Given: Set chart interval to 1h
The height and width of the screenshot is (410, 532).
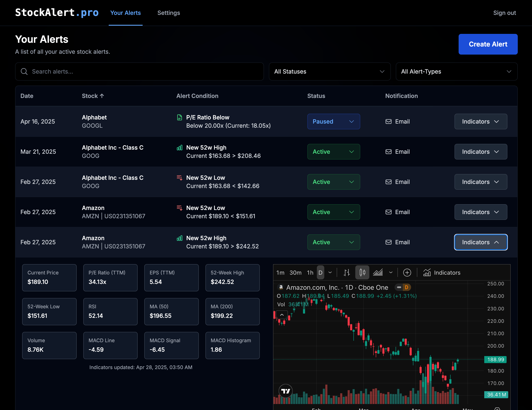Looking at the screenshot, I should [x=310, y=272].
